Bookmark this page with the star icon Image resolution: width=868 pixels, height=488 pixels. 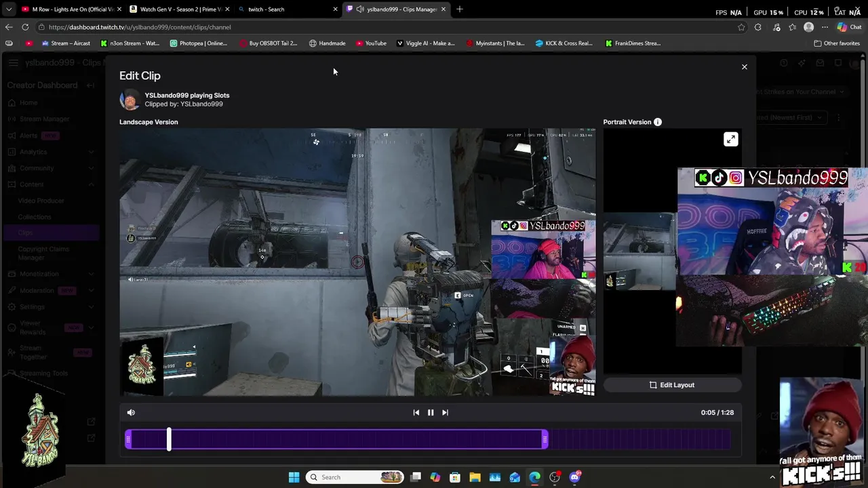[x=741, y=27]
